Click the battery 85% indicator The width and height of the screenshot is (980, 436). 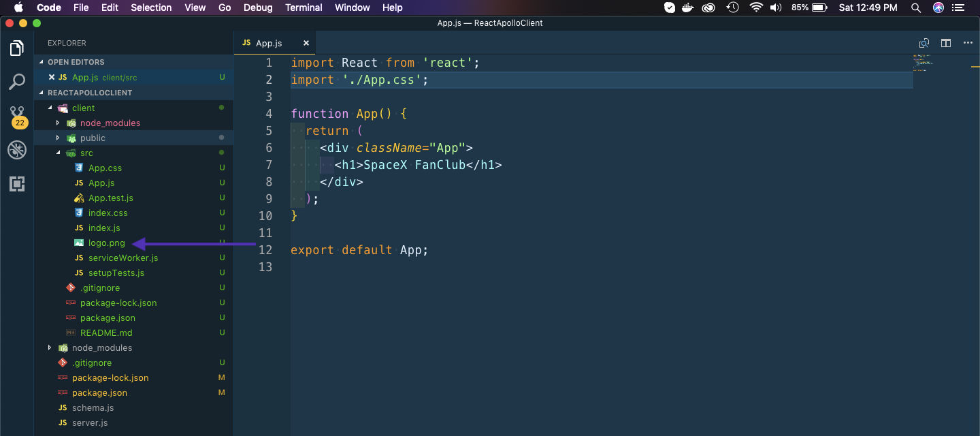coord(808,7)
